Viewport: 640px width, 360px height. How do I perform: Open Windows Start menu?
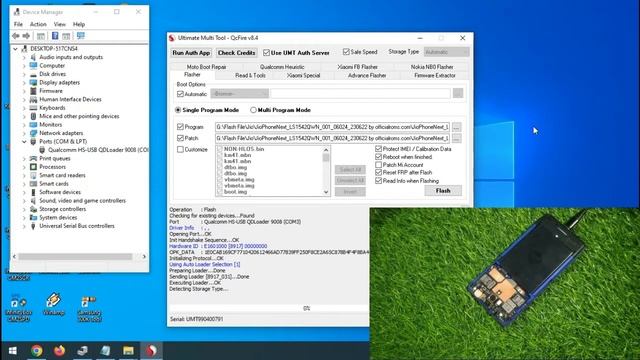(13, 351)
